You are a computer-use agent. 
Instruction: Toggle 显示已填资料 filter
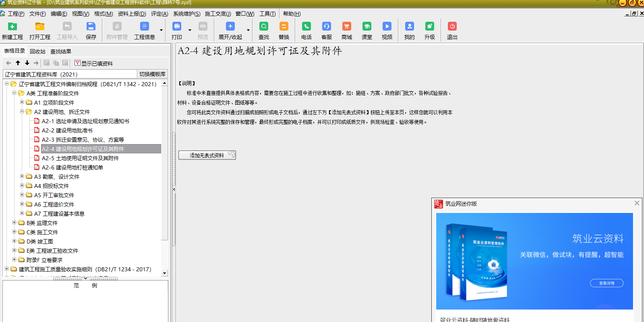pyautogui.click(x=93, y=63)
